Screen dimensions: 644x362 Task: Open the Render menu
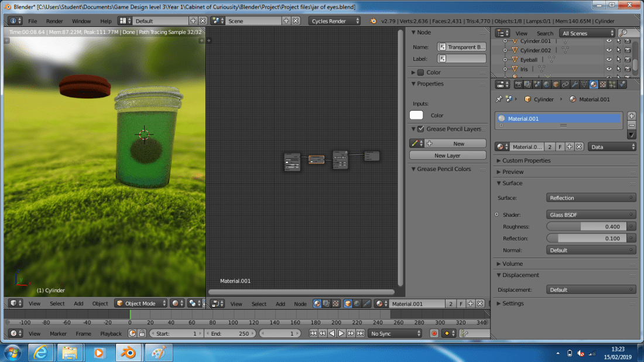[x=54, y=21]
